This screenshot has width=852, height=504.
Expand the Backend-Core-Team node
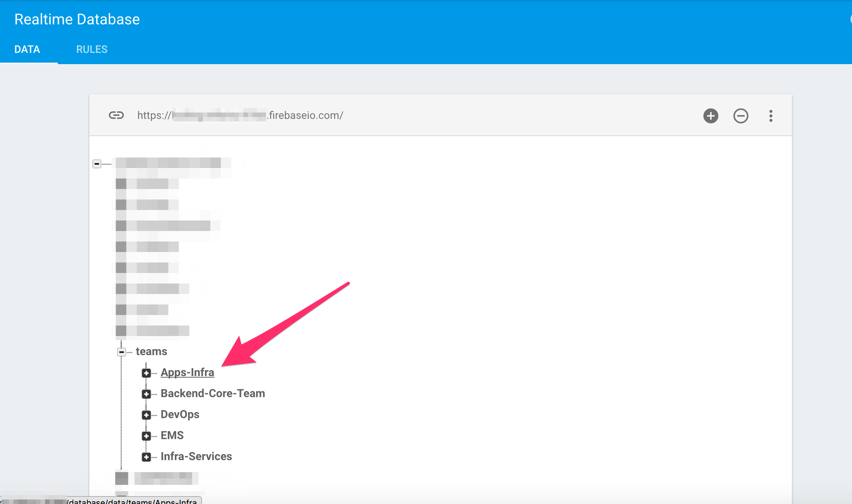point(146,394)
